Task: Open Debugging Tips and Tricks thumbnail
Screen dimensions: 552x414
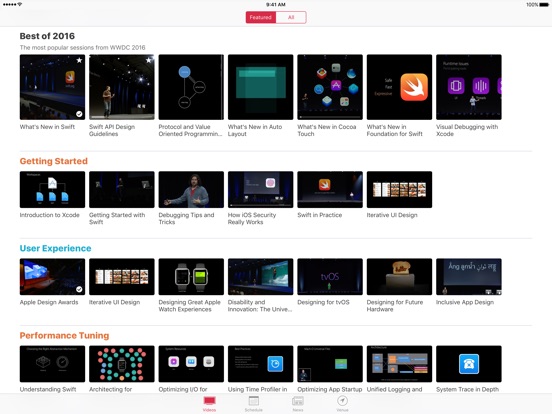Action: pos(191,189)
